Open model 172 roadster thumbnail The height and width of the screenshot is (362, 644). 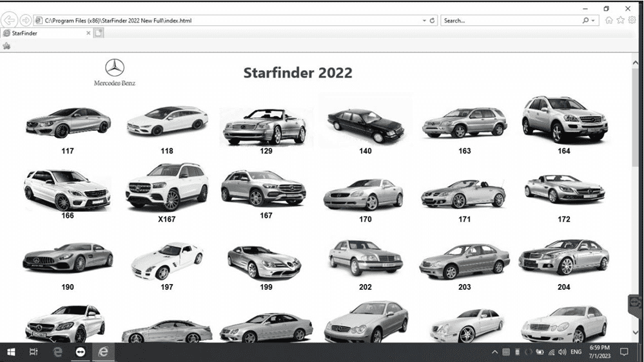point(565,189)
